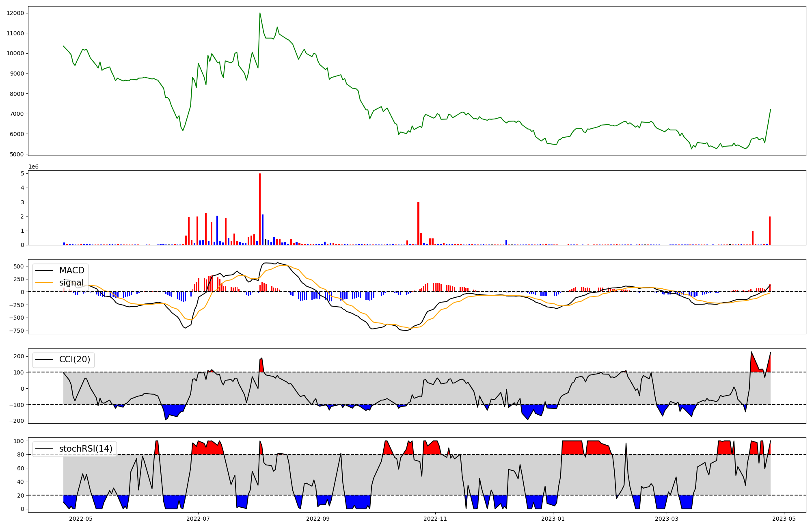This screenshot has width=812, height=528.
Task: Click the tallest red volume bar
Action: tap(260, 209)
